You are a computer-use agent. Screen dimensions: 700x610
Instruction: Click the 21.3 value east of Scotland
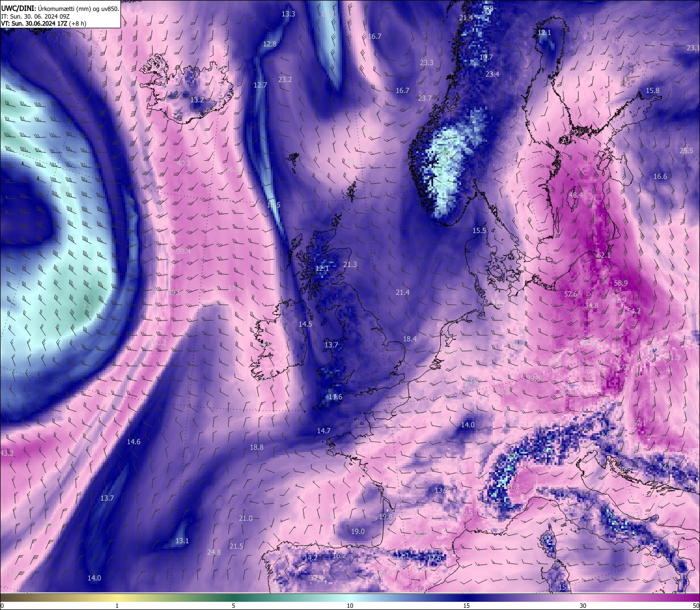tap(350, 265)
